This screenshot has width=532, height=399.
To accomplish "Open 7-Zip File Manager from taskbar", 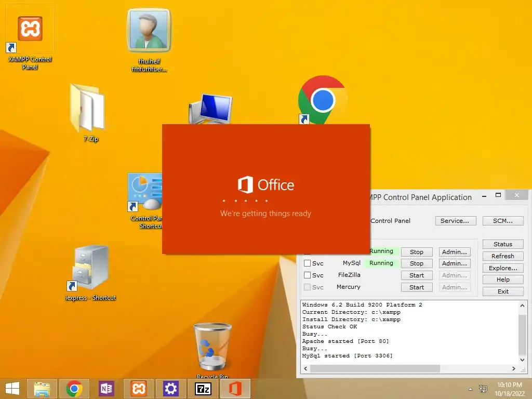I will click(203, 389).
